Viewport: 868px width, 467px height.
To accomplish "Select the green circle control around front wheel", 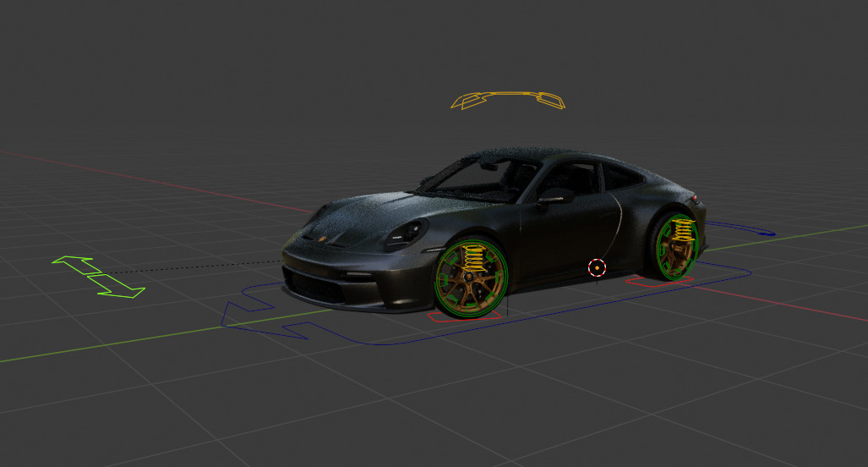I will click(471, 279).
